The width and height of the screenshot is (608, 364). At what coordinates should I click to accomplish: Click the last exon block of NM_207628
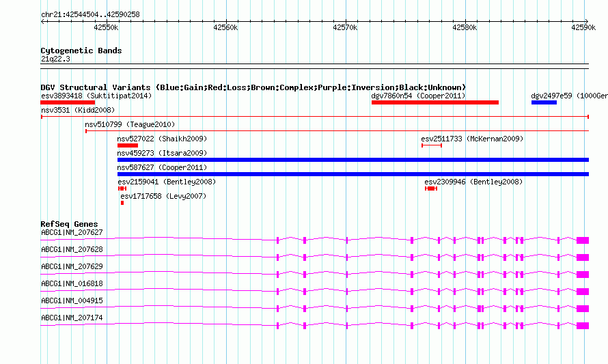(583, 257)
